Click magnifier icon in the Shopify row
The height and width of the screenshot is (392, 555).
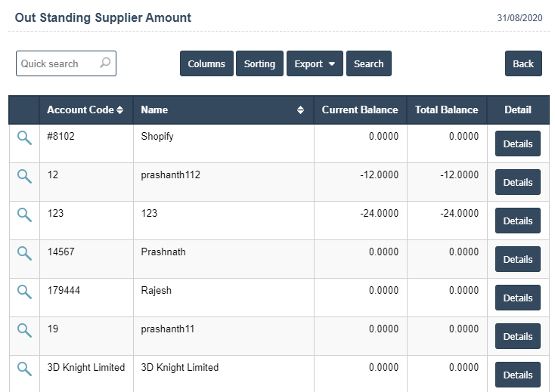24,137
